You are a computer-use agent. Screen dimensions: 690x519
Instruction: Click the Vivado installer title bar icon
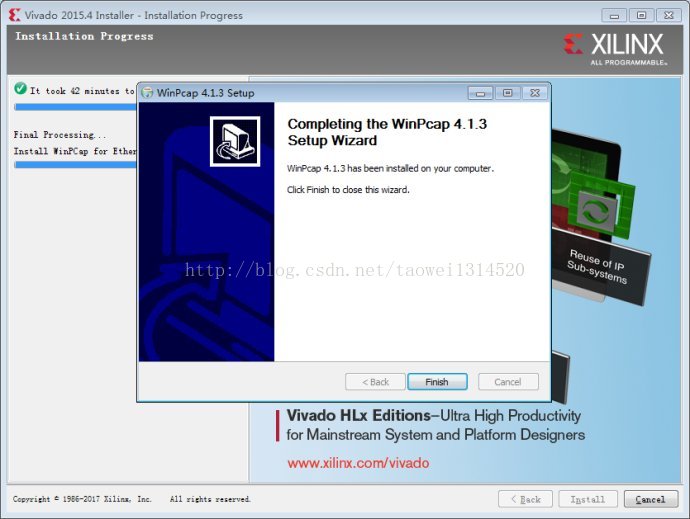pos(15,15)
